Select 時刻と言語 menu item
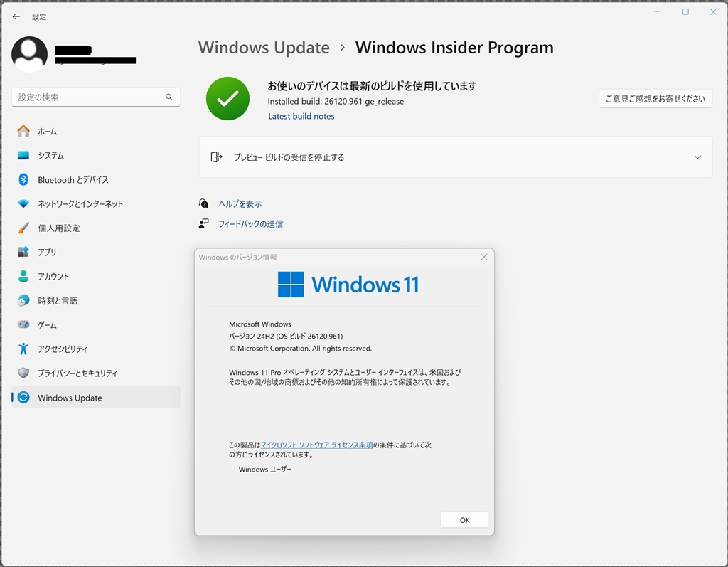Viewport: 728px width, 567px height. pyautogui.click(x=96, y=300)
